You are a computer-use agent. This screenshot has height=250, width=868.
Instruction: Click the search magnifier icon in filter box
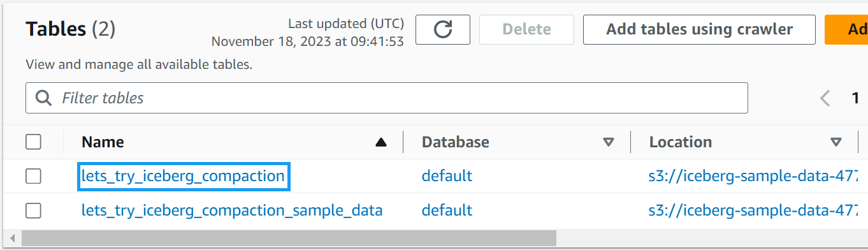click(x=43, y=98)
